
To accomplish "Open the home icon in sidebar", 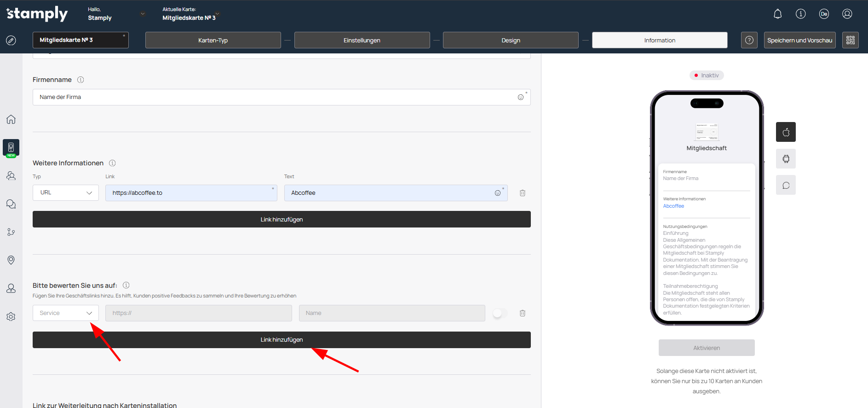I will pyautogui.click(x=11, y=119).
